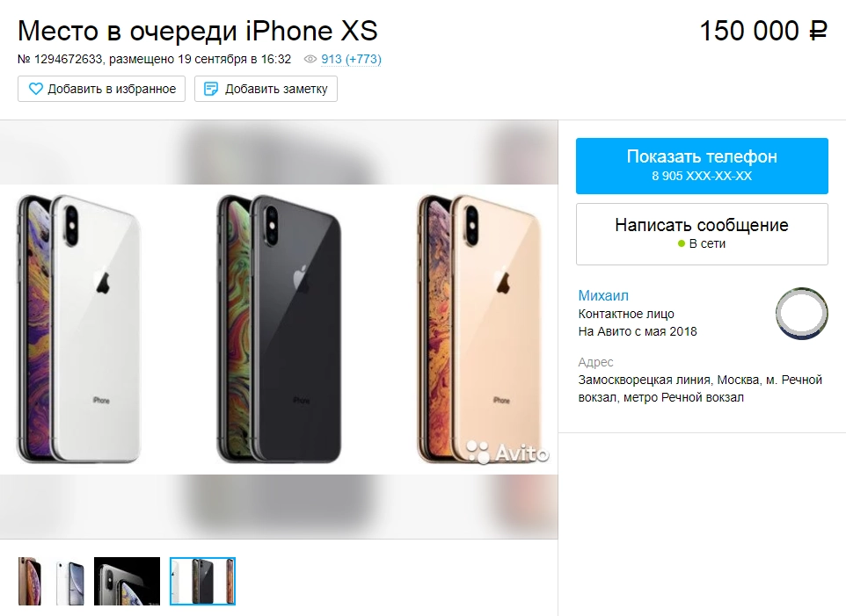Open chat via Написать сообщение

click(x=702, y=234)
